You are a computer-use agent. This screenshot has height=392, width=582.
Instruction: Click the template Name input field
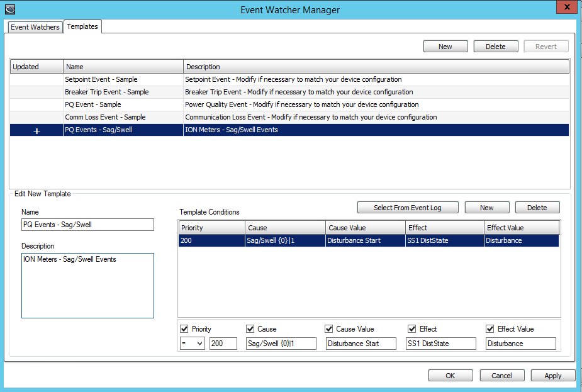pyautogui.click(x=87, y=225)
